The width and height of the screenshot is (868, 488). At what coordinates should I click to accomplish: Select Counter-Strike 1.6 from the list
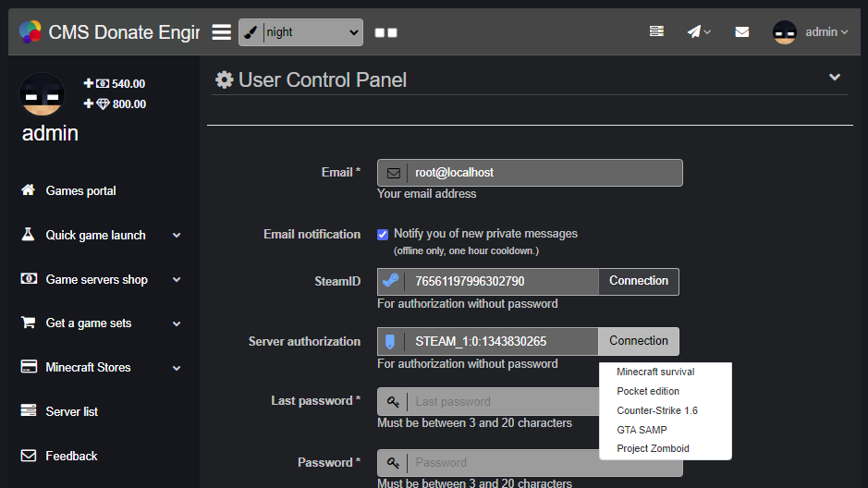657,410
